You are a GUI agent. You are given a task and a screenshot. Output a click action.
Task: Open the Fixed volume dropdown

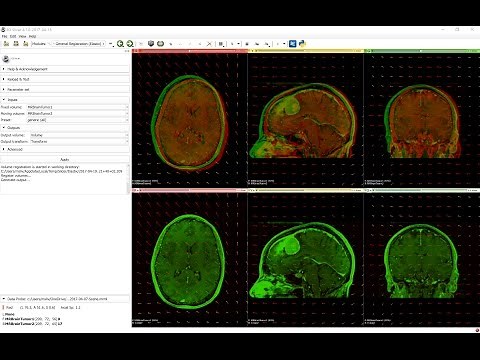pos(77,107)
